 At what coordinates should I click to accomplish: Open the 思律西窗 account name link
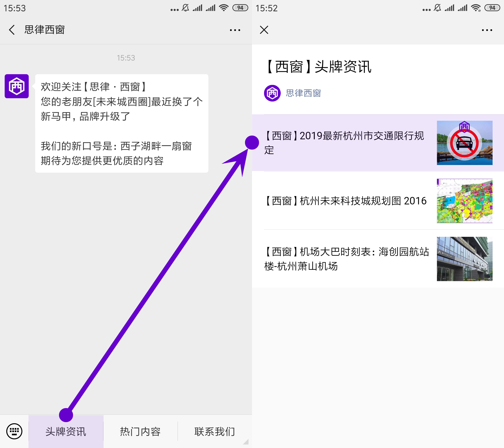point(303,93)
